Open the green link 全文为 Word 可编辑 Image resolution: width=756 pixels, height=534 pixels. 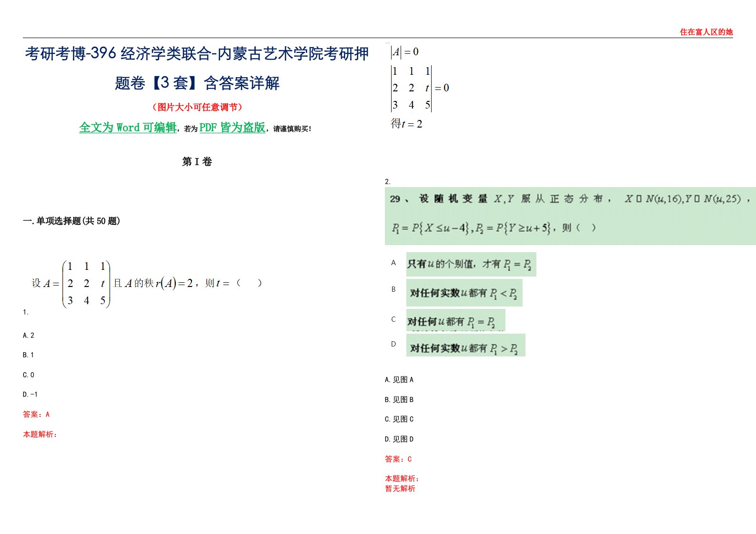pyautogui.click(x=128, y=128)
